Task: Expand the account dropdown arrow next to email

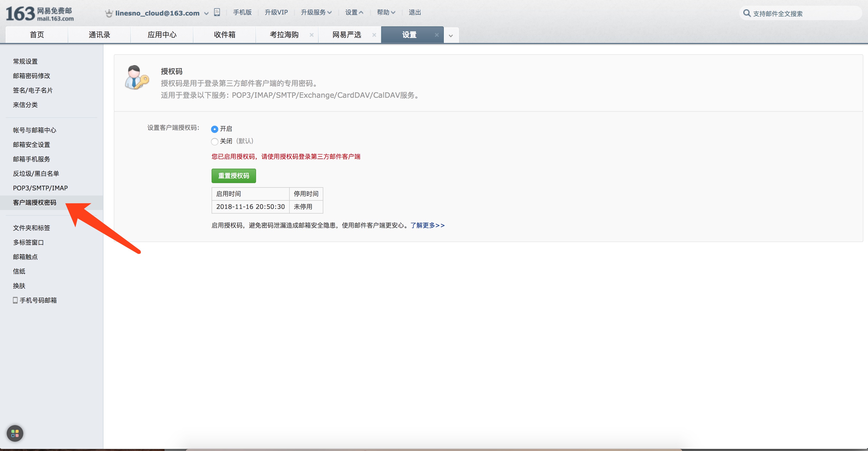Action: 206,13
